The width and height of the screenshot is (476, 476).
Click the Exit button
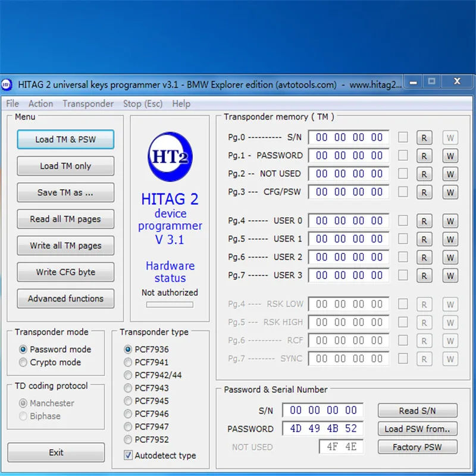pyautogui.click(x=56, y=452)
